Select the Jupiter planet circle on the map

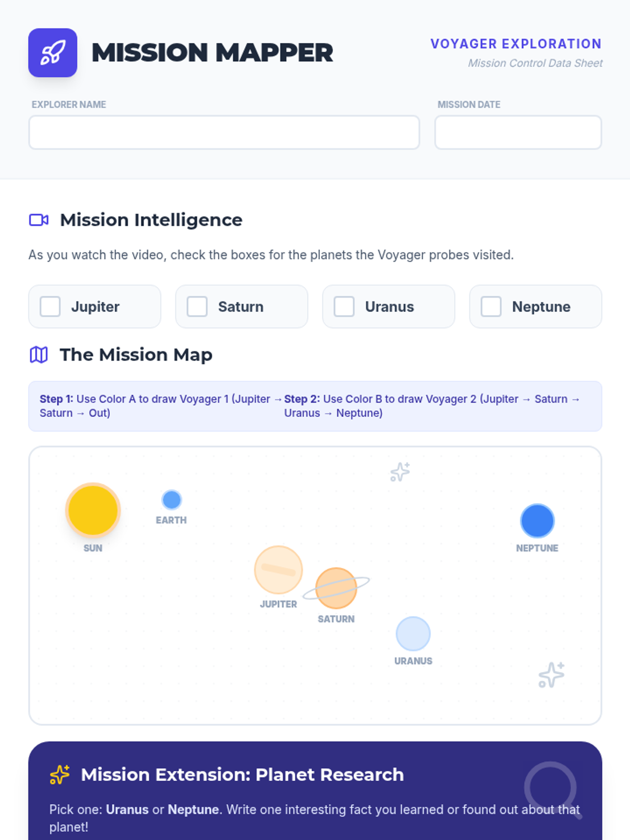[278, 570]
